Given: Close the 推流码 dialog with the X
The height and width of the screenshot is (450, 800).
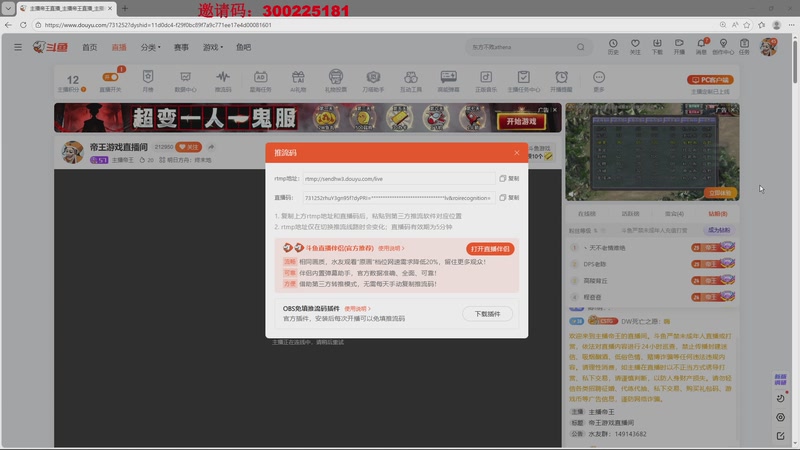Looking at the screenshot, I should 516,153.
